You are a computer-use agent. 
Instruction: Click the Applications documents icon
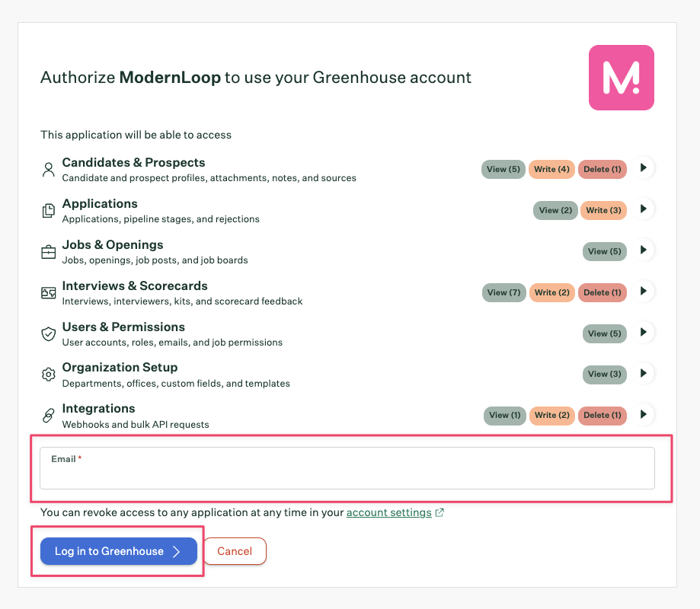tap(48, 211)
